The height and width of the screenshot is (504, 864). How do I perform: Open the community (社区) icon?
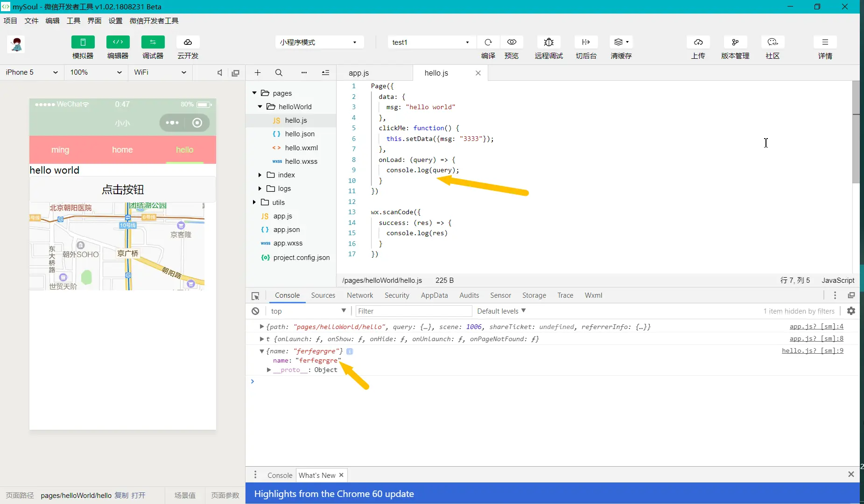(773, 42)
